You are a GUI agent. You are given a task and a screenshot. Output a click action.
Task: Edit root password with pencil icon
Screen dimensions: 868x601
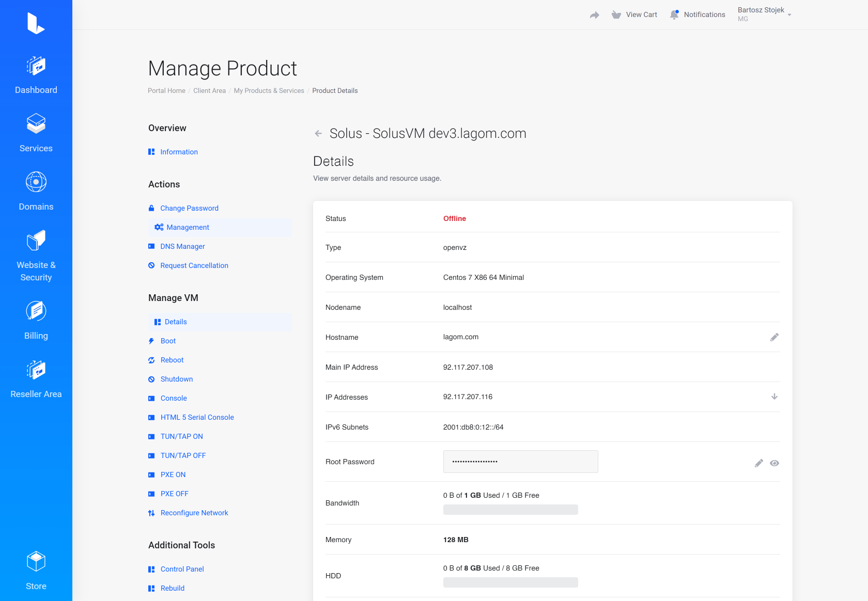[758, 463]
